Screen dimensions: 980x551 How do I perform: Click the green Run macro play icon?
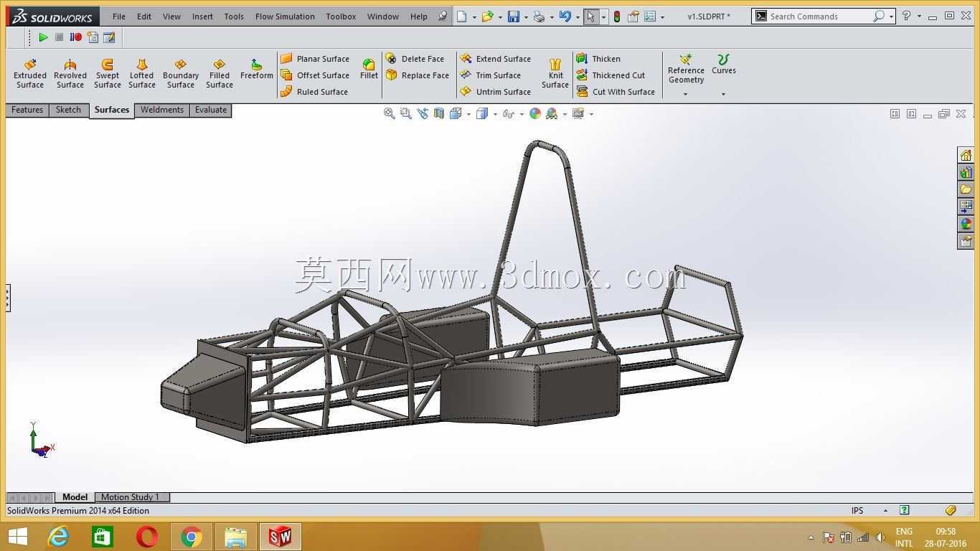click(43, 37)
